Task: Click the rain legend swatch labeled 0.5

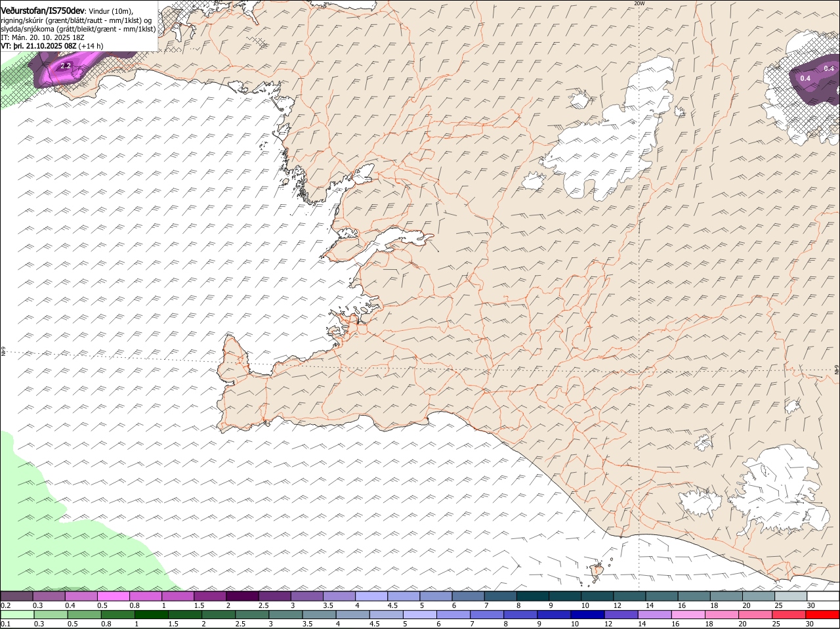Action: (85, 615)
